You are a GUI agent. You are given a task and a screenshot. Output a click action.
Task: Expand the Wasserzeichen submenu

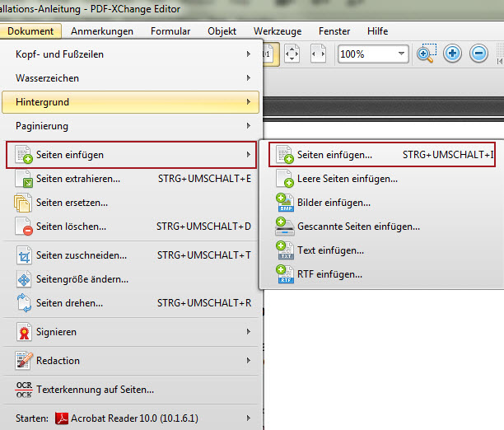pos(130,77)
